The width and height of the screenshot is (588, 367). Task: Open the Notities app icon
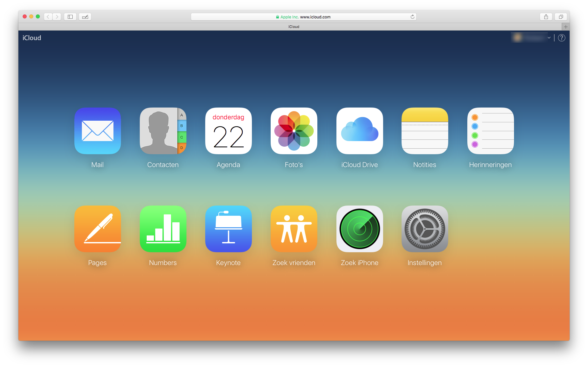(425, 131)
